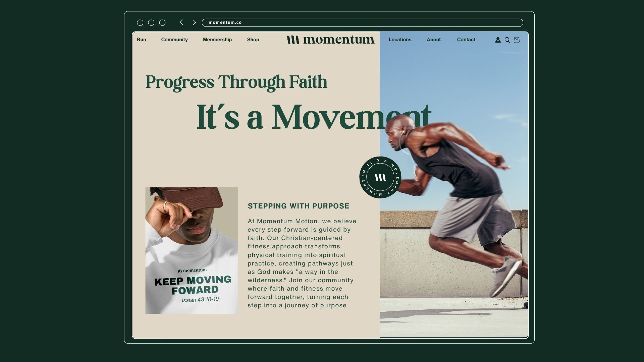Click the user account icon

pos(498,40)
